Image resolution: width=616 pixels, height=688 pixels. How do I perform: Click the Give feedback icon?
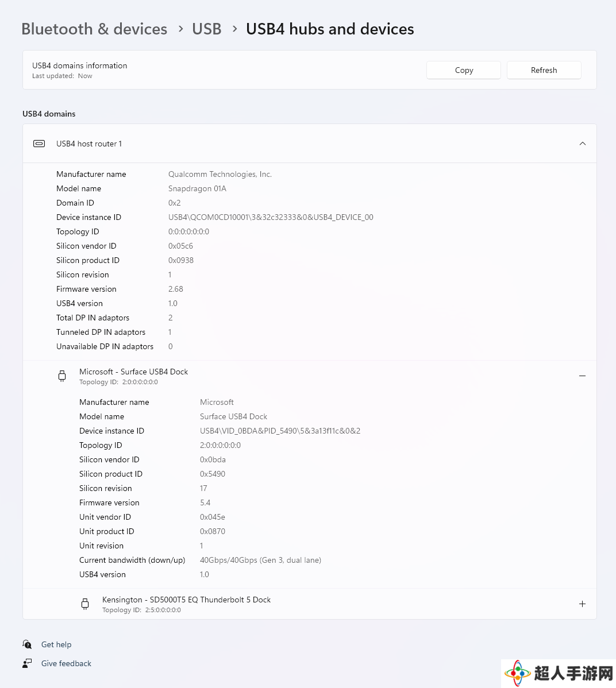[x=27, y=663]
